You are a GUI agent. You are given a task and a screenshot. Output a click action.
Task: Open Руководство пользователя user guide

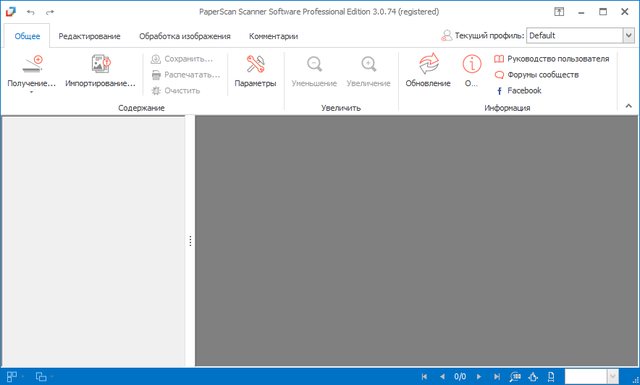(x=551, y=59)
